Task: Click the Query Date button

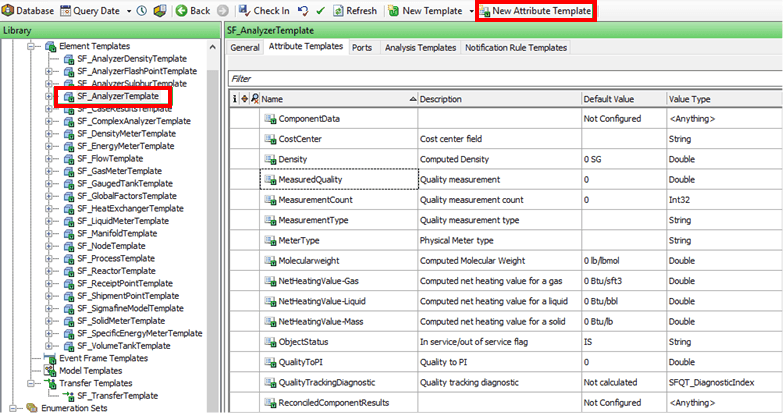Action: 90,10
